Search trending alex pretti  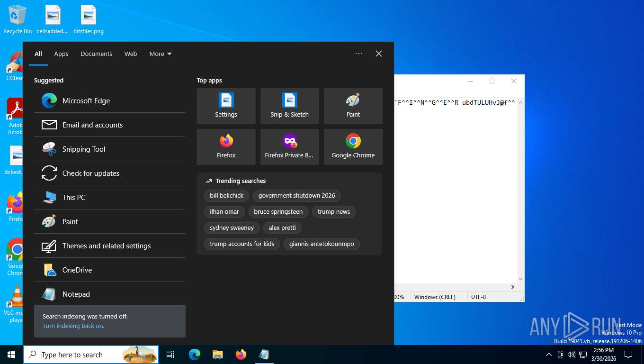[282, 227]
